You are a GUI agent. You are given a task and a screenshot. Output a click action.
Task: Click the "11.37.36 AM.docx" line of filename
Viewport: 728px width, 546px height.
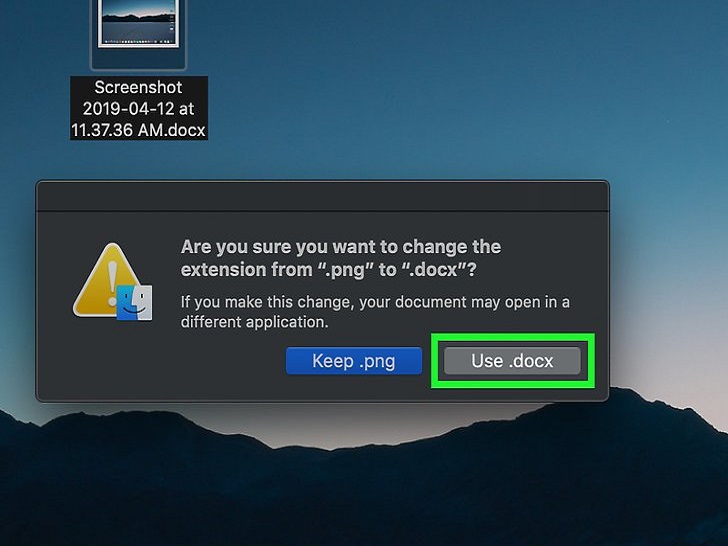point(138,130)
